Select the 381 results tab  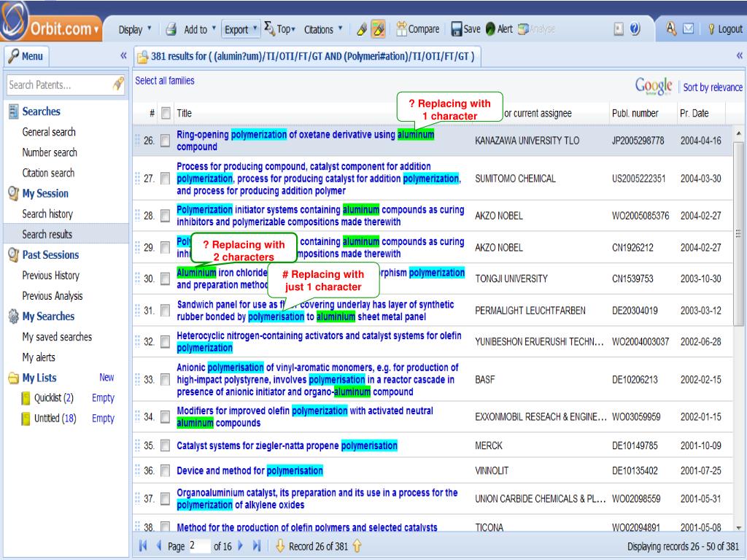(x=307, y=56)
